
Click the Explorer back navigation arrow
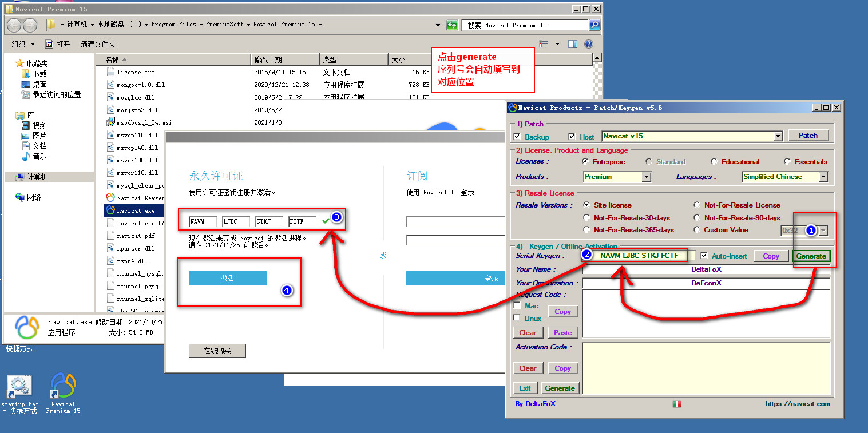click(14, 25)
